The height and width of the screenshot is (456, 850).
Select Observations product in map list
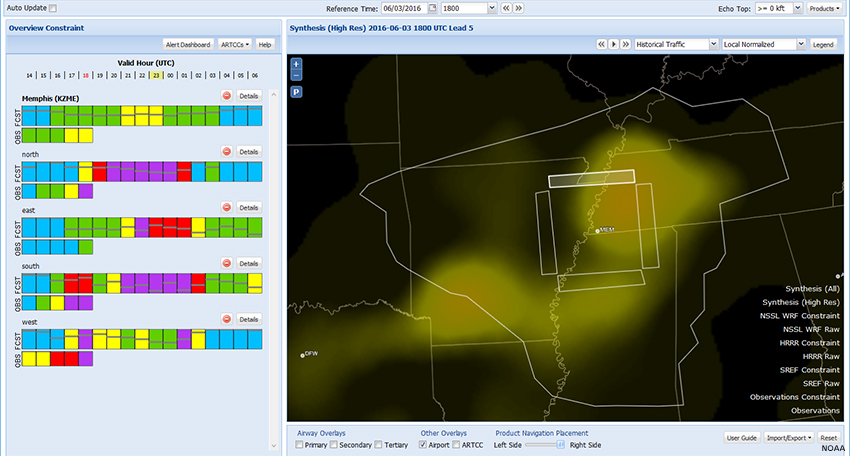point(815,411)
